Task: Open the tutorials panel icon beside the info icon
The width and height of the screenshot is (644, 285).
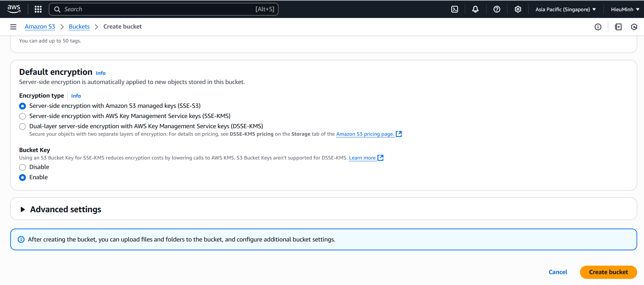Action: (x=618, y=27)
